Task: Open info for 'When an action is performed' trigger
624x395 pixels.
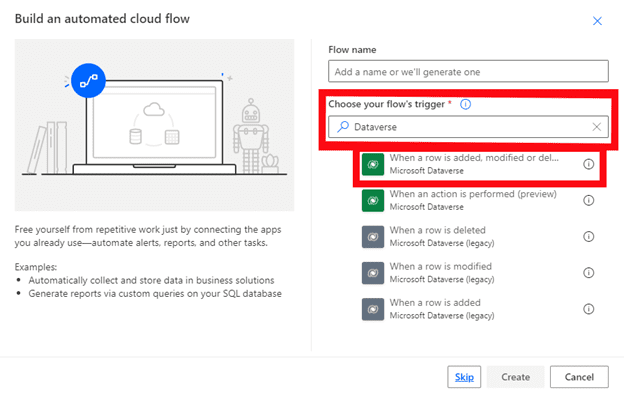Action: [x=589, y=200]
